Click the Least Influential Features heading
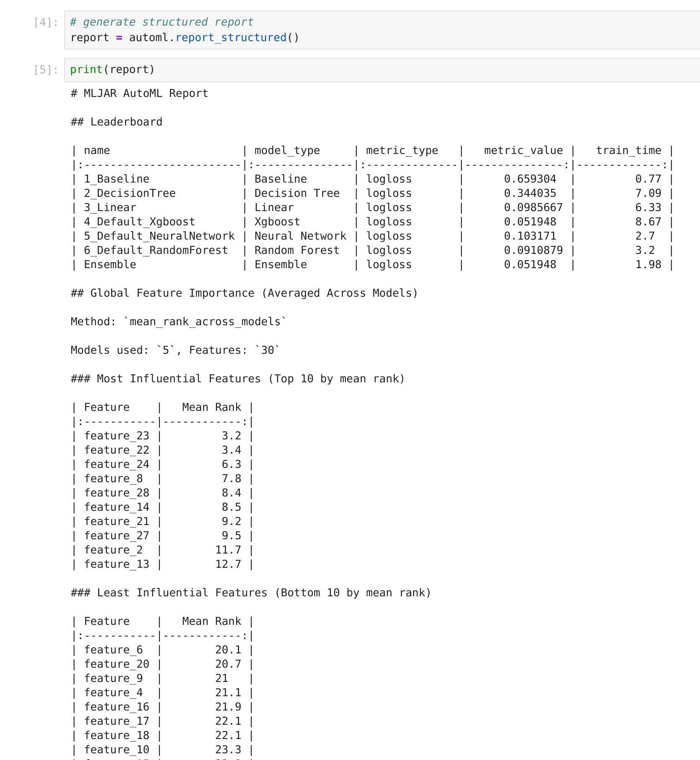700x760 pixels. click(250, 593)
